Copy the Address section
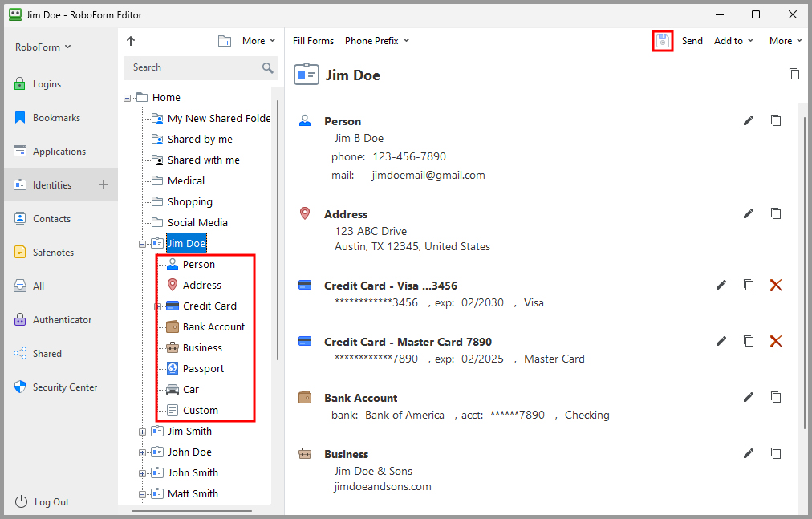 point(776,213)
